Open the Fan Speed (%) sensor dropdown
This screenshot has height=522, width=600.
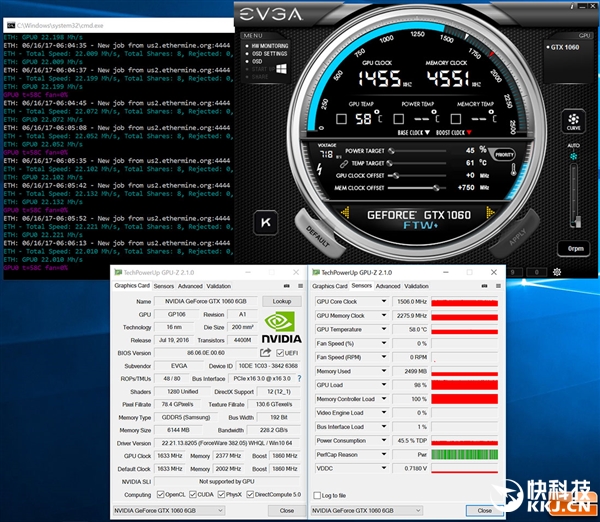tap(383, 343)
